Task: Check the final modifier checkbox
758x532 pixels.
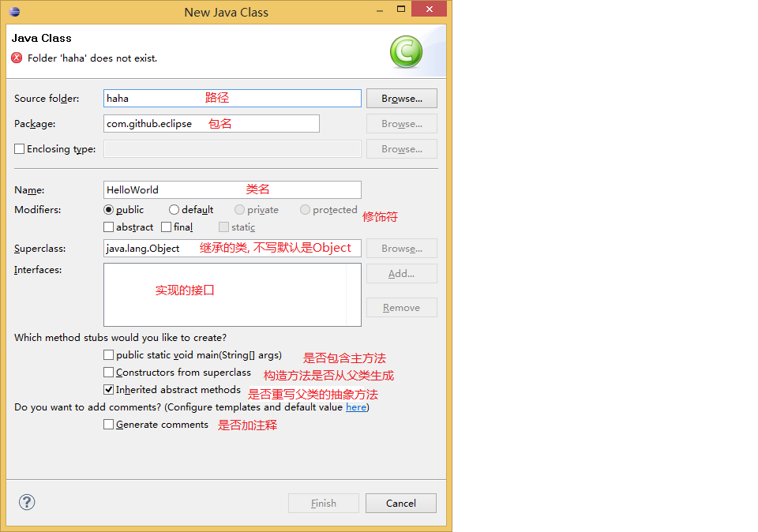Action: pos(167,227)
